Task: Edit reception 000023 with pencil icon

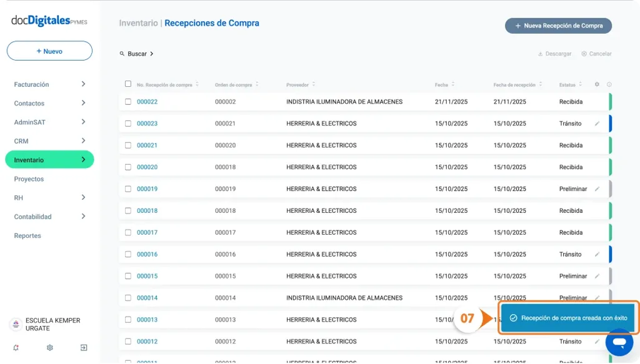Action: [x=597, y=124]
